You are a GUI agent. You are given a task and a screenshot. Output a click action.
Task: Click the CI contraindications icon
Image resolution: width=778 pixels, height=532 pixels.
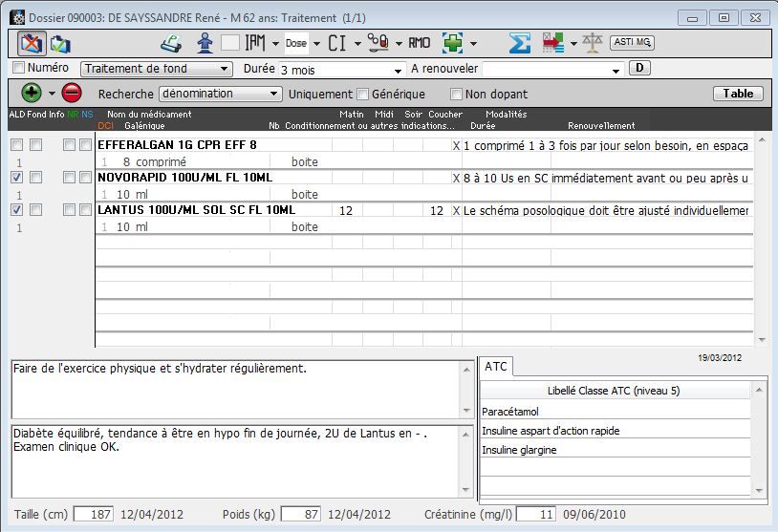coord(336,43)
